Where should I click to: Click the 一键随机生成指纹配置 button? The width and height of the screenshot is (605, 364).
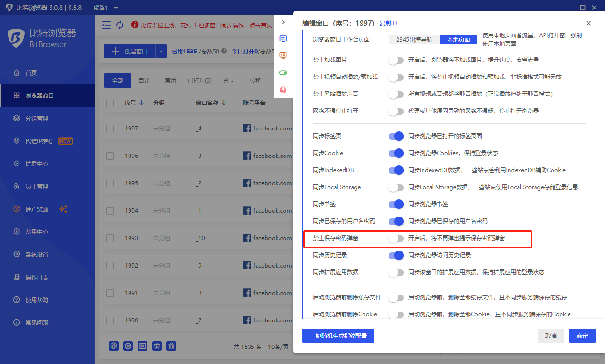click(x=338, y=336)
